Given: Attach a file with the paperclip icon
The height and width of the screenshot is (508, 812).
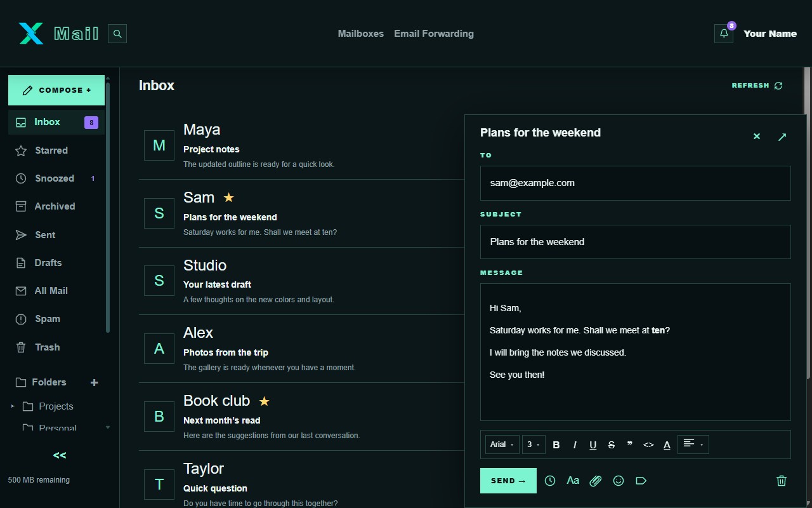Looking at the screenshot, I should pos(595,481).
